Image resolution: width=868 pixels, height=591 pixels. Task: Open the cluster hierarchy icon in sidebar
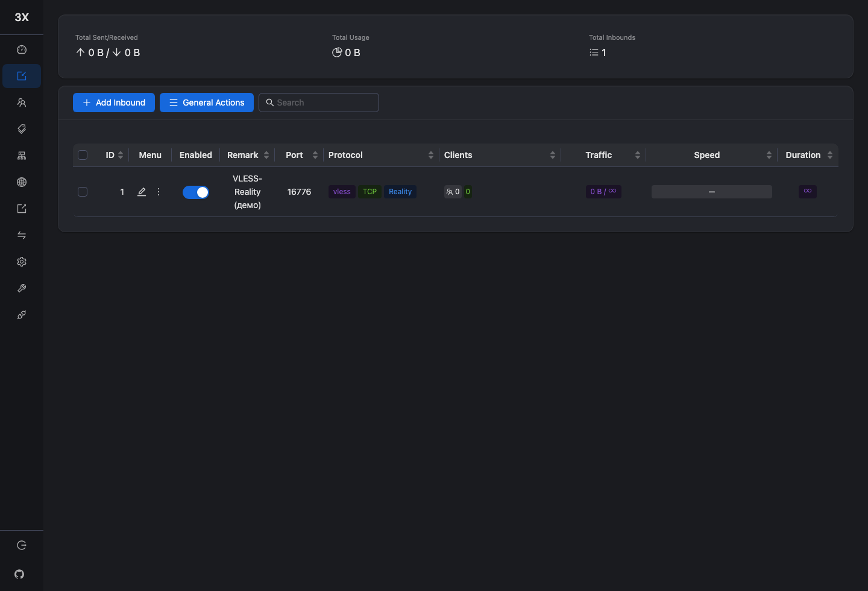pos(22,156)
